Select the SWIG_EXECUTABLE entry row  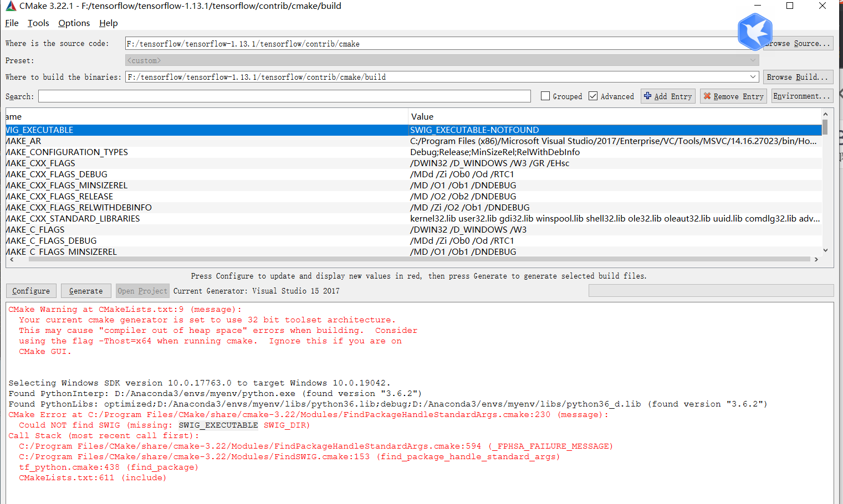tap(222, 130)
